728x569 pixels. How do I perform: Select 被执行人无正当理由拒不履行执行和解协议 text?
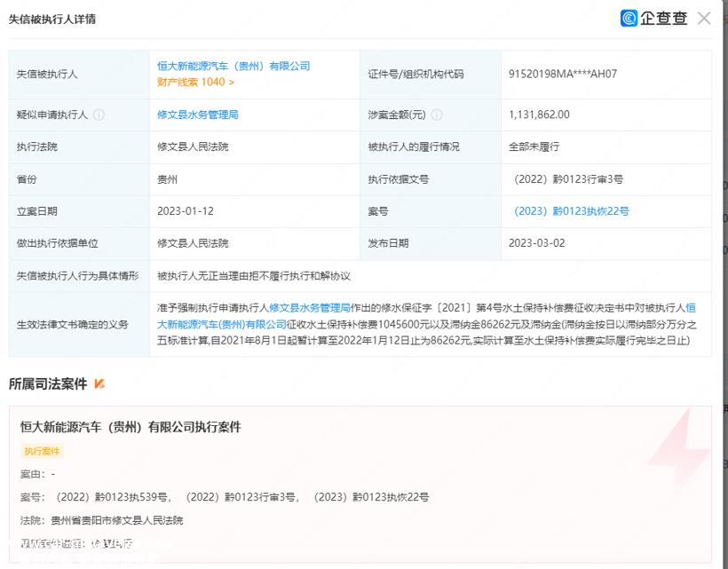pyautogui.click(x=254, y=276)
